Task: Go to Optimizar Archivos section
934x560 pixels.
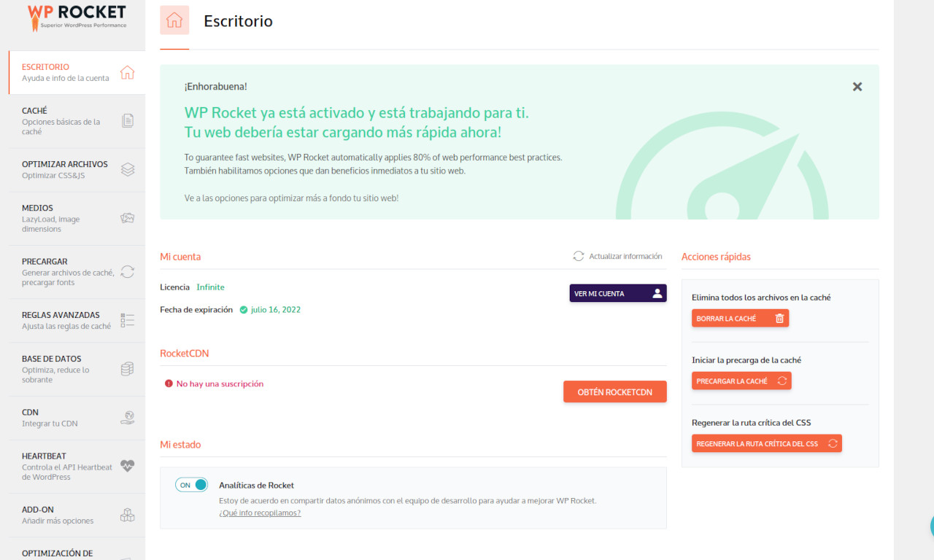Action: (77, 169)
